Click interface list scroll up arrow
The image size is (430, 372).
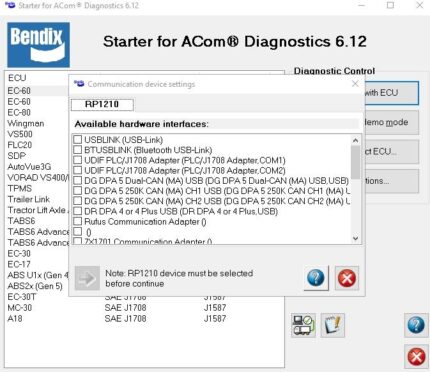355,140
